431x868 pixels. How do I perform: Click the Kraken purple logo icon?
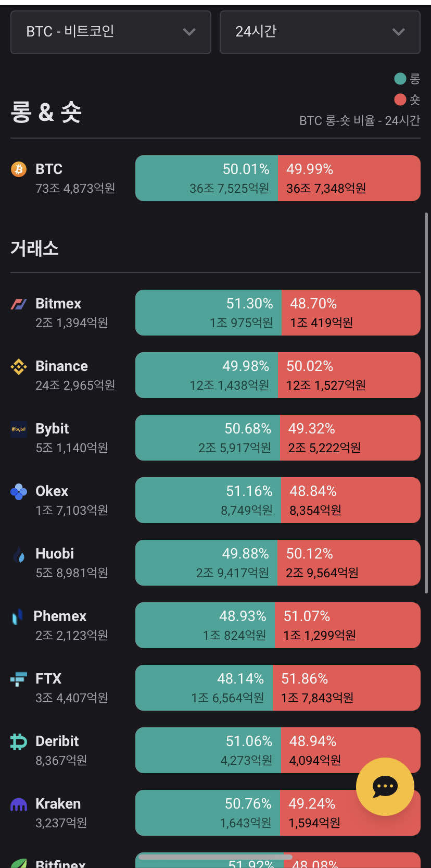click(x=18, y=803)
